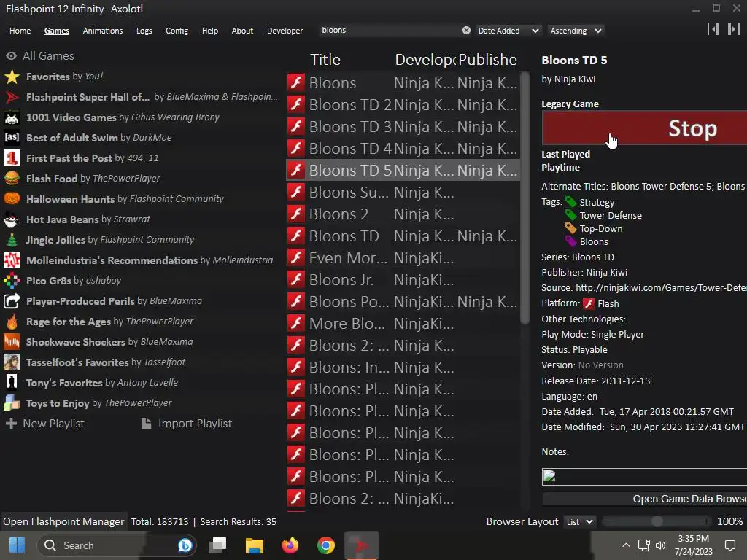Select Bloons Jr. in game list
The width and height of the screenshot is (747, 560).
pyautogui.click(x=403, y=280)
